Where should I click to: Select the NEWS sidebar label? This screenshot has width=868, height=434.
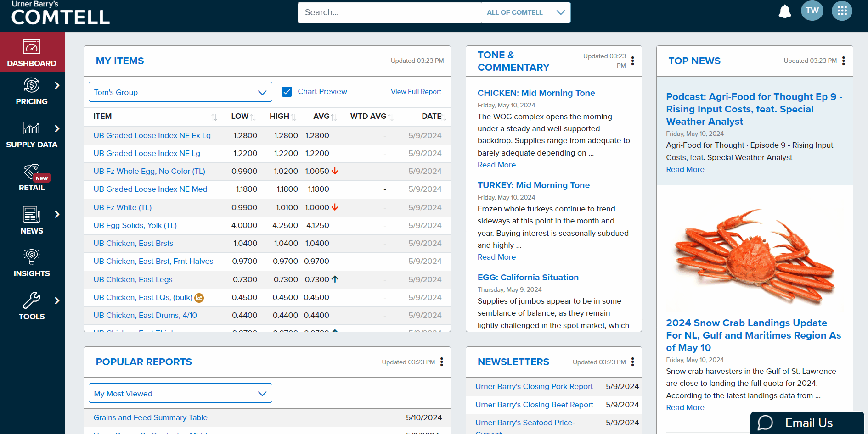32,231
